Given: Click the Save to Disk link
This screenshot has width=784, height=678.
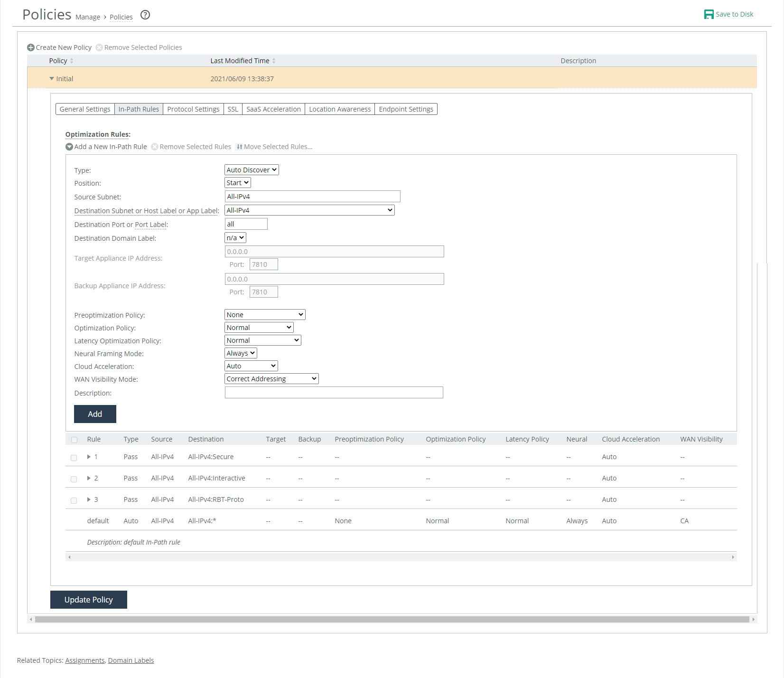Looking at the screenshot, I should tap(734, 14).
